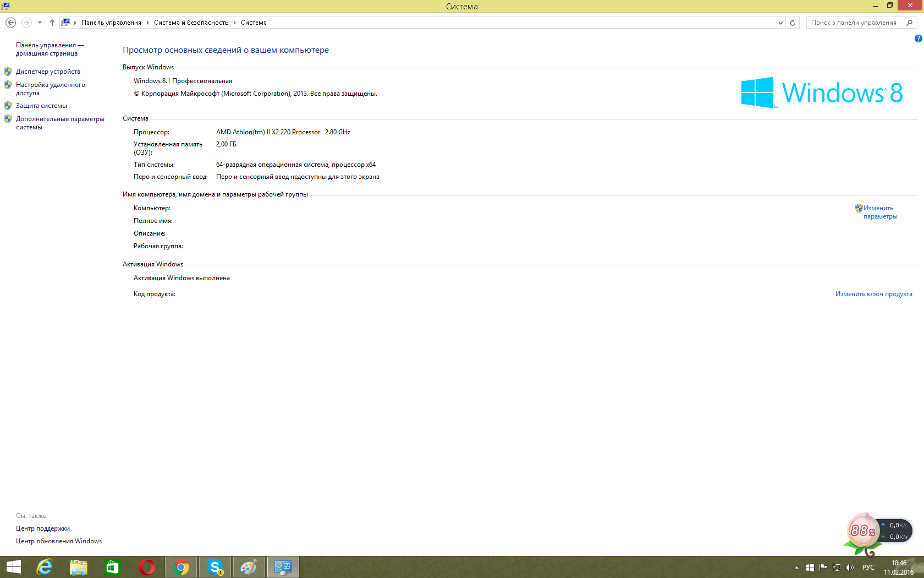Screen dimensions: 924x578
Task: Open the window system menu icon in title bar
Action: (5, 6)
